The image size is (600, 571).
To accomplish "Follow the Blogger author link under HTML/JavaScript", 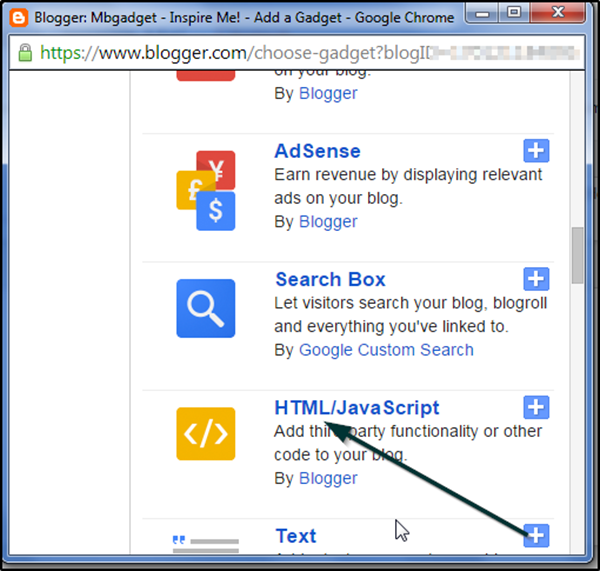I will pyautogui.click(x=328, y=478).
